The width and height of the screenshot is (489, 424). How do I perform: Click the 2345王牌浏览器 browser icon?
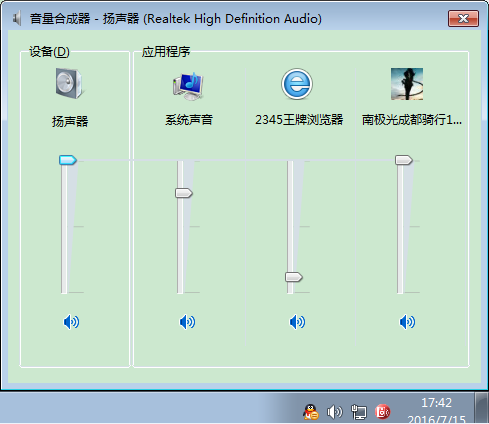click(x=297, y=84)
